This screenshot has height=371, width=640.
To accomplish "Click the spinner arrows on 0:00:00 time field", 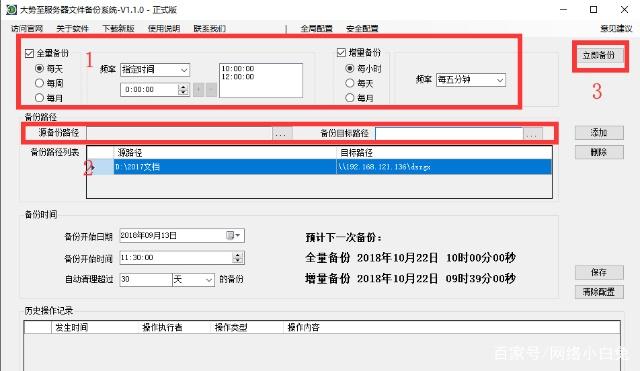I will (183, 90).
